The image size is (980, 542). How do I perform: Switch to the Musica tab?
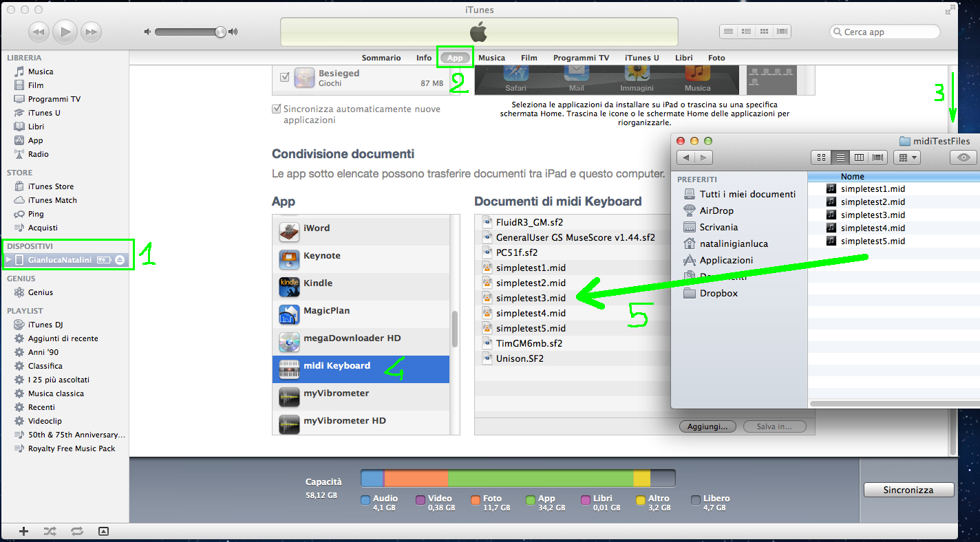click(x=491, y=58)
